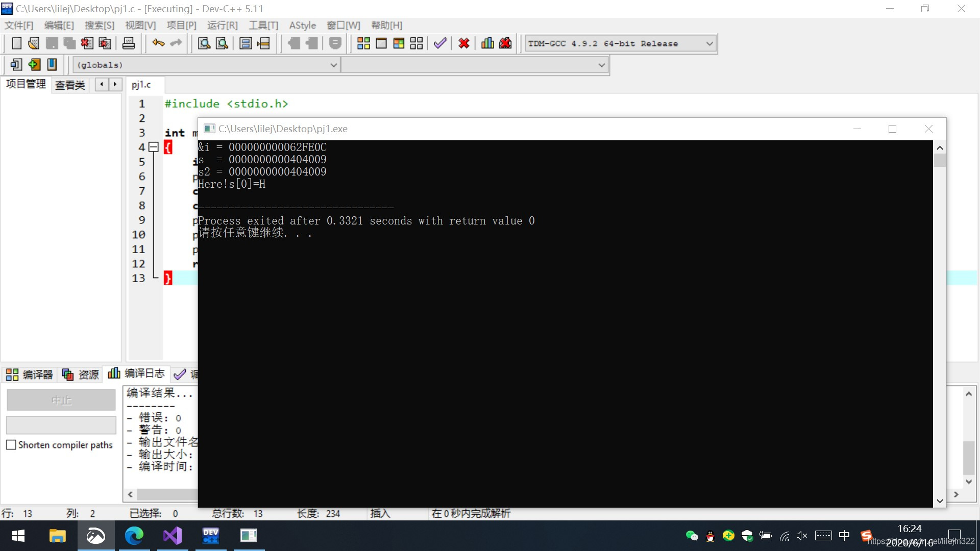Switch to the 资源 bottom tab
Viewport: 980px width, 551px height.
click(x=80, y=374)
